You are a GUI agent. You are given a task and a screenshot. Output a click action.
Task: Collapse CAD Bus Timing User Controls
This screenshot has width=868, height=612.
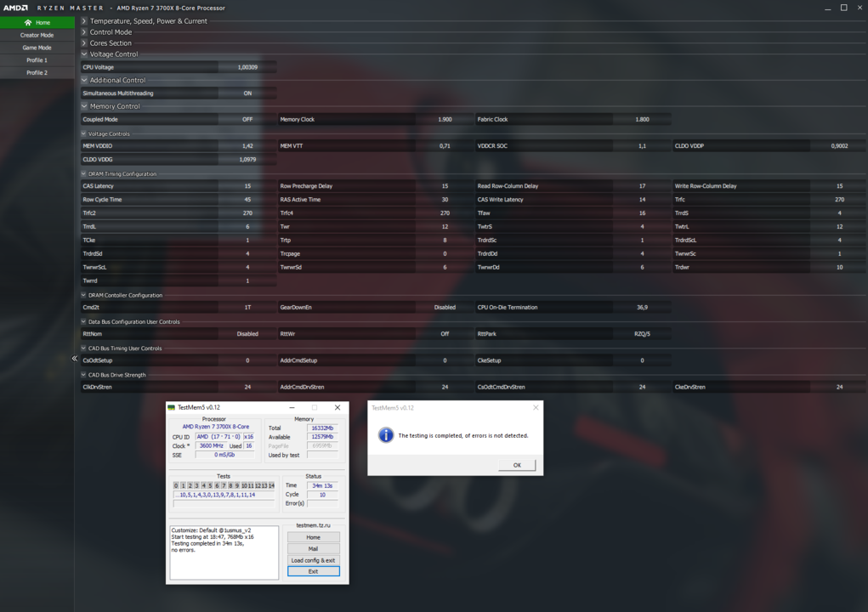pos(83,348)
